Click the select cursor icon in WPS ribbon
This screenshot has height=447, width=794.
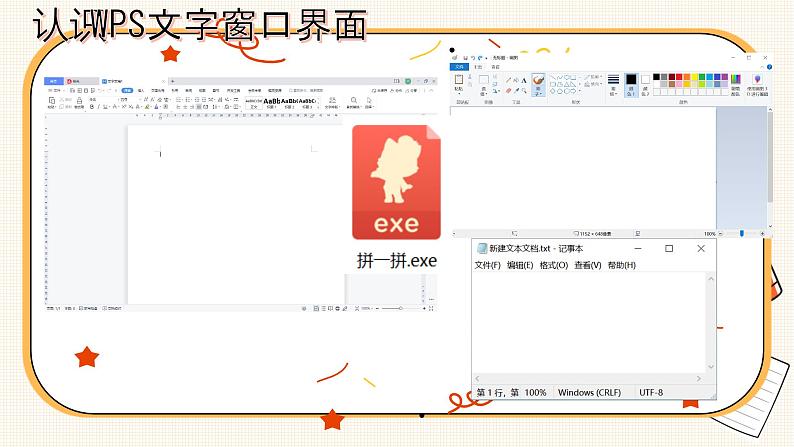[x=369, y=100]
